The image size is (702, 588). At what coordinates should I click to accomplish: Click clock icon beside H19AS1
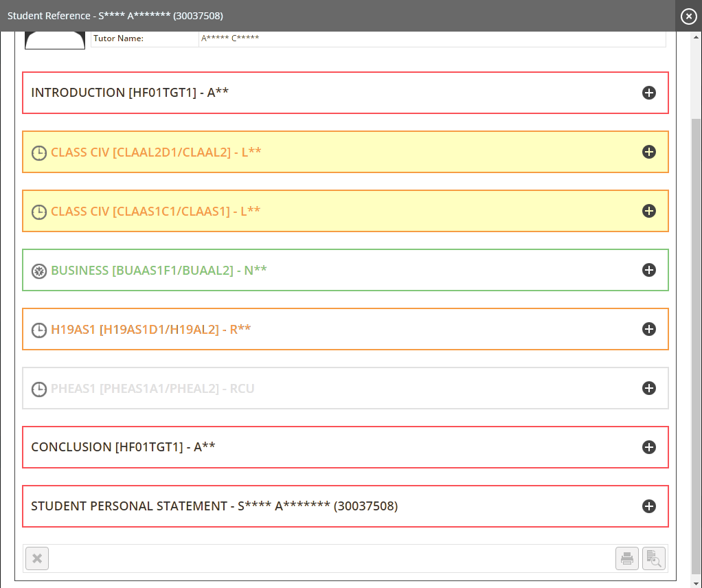pos(39,330)
